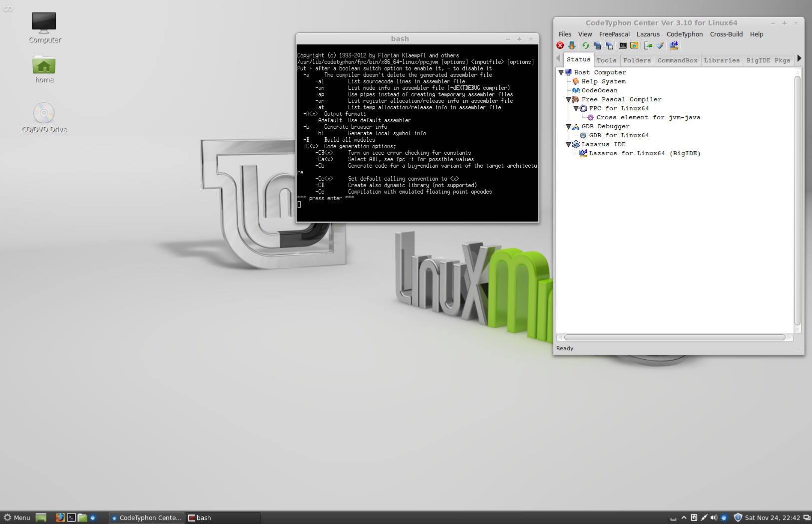
Task: Open the Cross-Build menu
Action: [x=726, y=34]
